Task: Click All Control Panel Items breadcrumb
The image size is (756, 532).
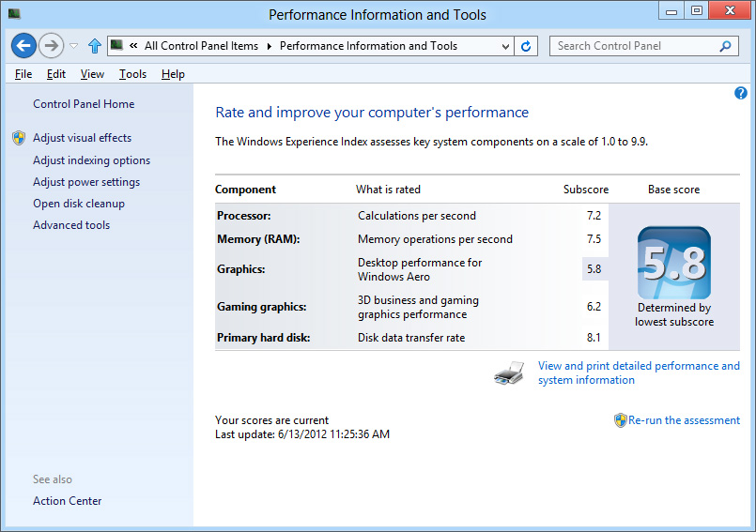Action: 202,46
